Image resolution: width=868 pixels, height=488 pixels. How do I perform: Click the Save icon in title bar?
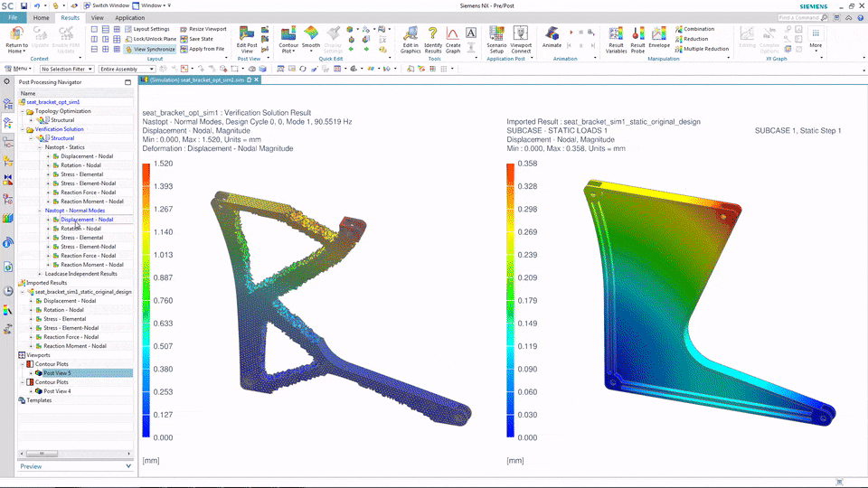pos(24,5)
